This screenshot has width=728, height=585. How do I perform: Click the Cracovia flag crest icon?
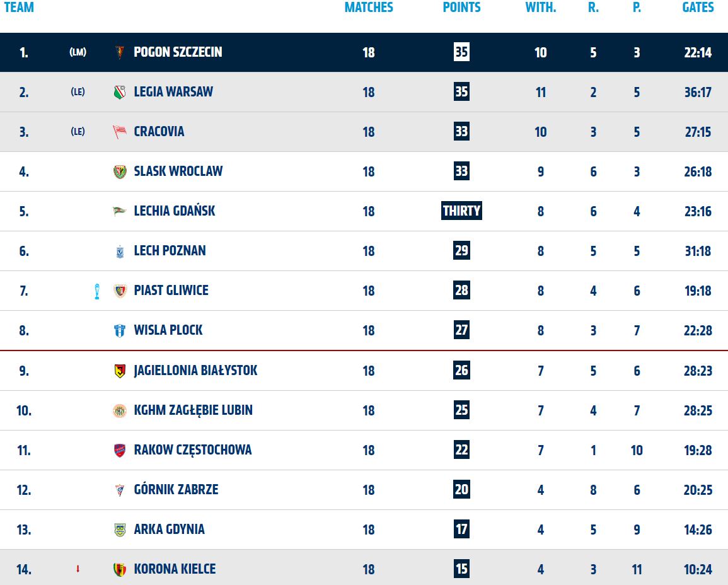tap(120, 132)
